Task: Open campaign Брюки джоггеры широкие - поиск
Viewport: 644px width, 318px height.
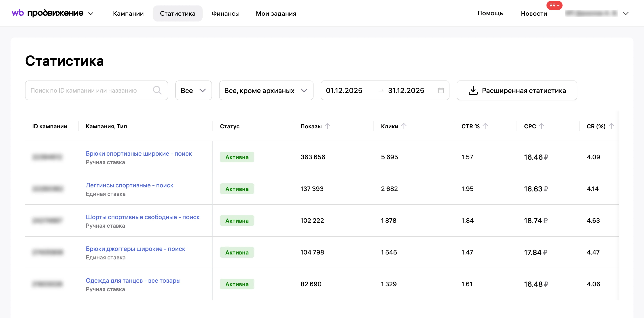Action: point(135,249)
